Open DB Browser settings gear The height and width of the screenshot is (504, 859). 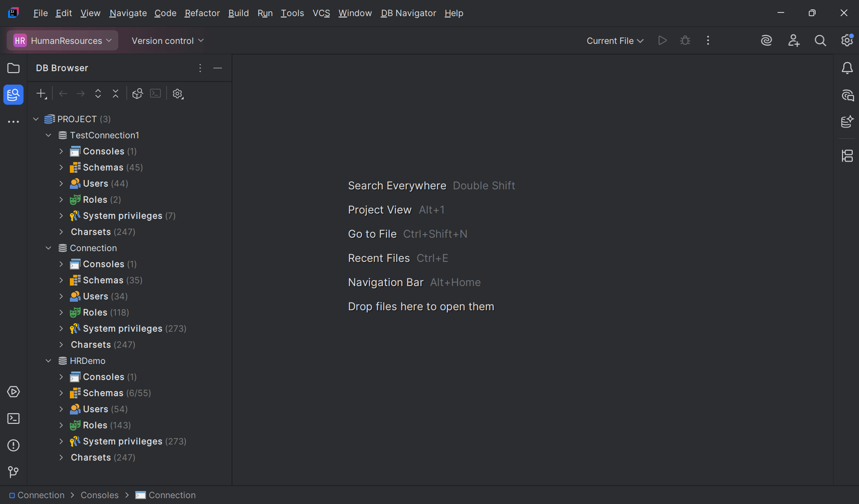177,94
